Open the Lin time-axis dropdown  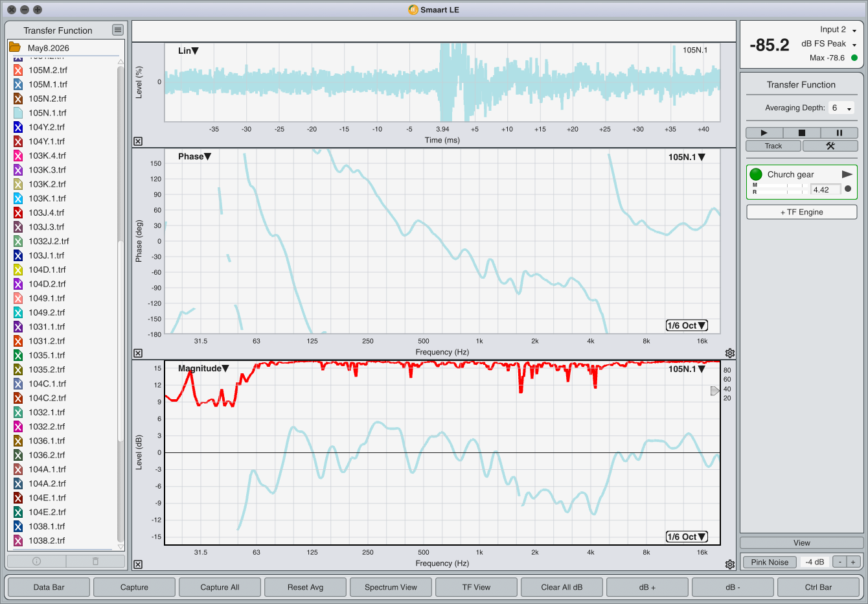click(x=188, y=51)
